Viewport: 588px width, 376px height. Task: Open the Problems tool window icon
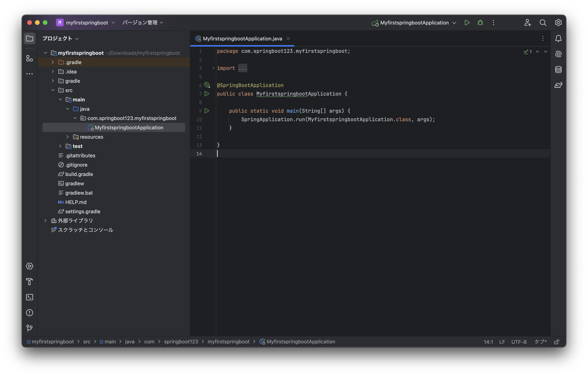(30, 312)
